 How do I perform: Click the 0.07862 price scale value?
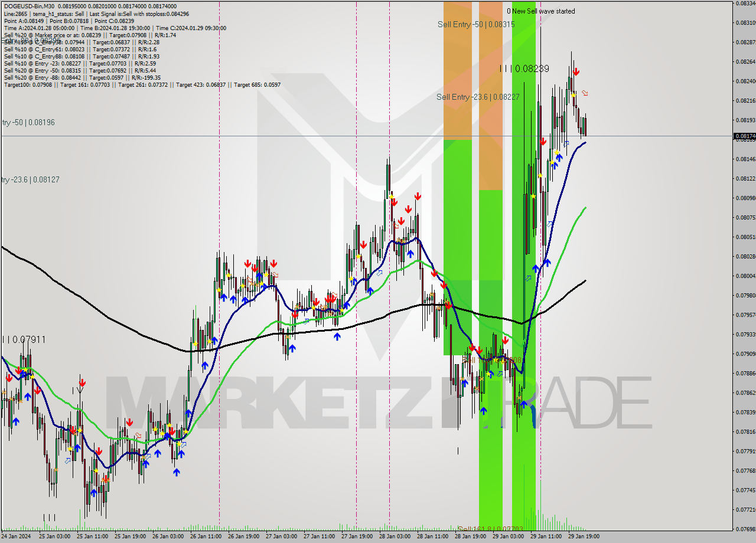click(745, 392)
